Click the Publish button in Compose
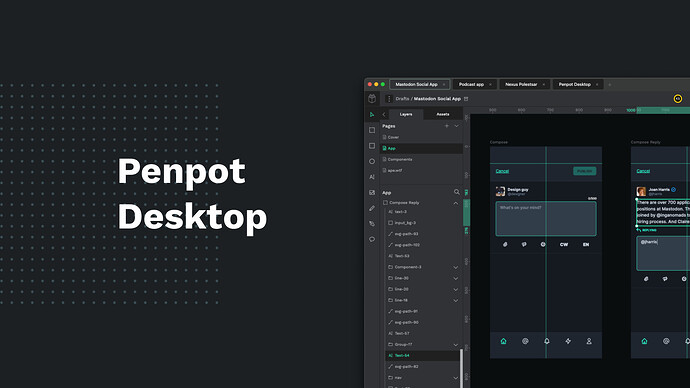The height and width of the screenshot is (388, 690). (584, 171)
